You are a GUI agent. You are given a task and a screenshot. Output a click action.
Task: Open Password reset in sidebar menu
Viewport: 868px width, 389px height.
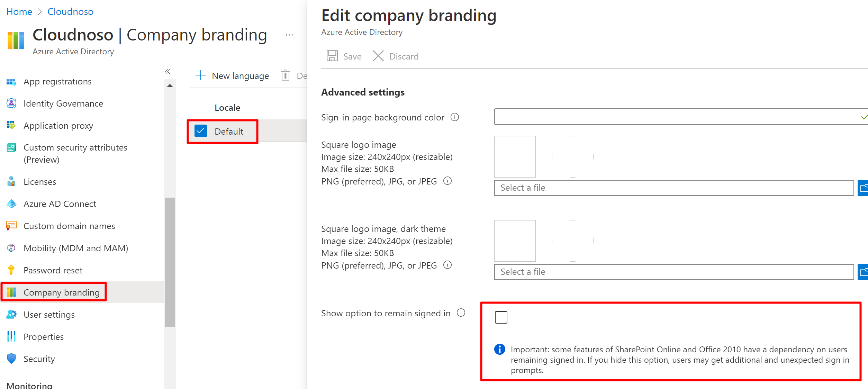coord(53,270)
